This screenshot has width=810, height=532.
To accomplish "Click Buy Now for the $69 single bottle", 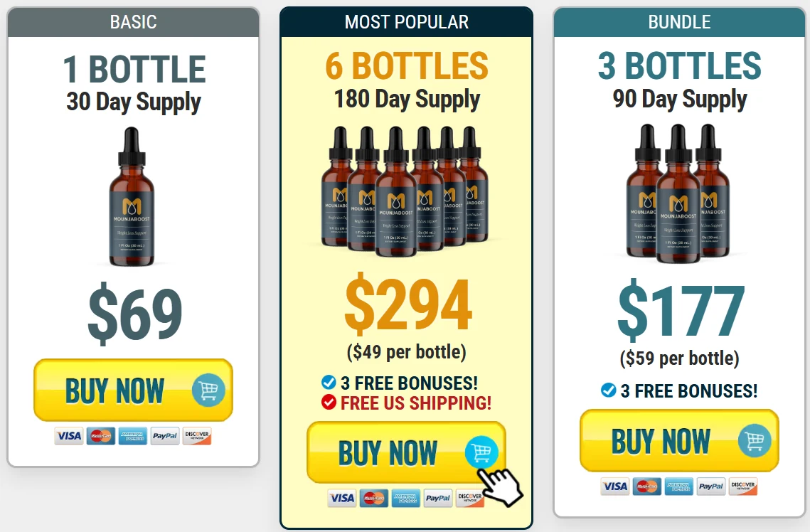I will [133, 390].
